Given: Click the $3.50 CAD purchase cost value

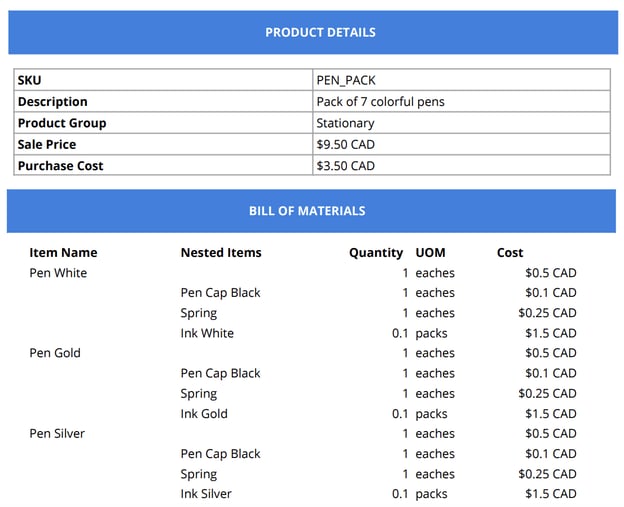Looking at the screenshot, I should coord(345,166).
